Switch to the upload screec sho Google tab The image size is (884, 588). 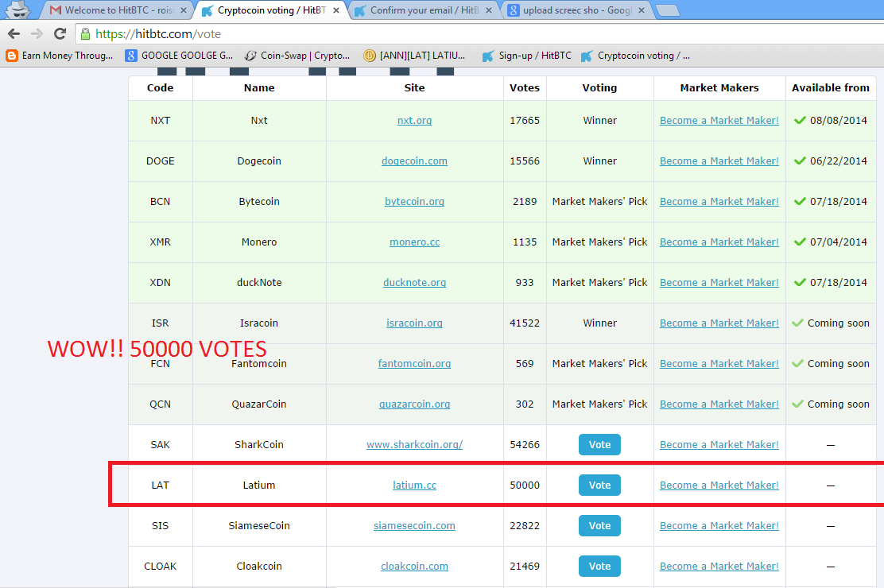coord(575,10)
